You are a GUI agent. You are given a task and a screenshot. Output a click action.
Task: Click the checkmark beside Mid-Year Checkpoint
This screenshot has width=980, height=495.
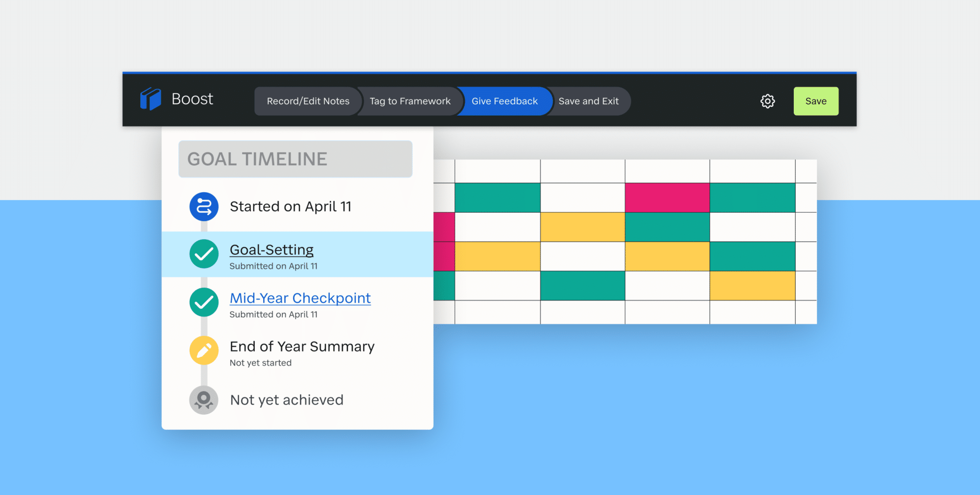[203, 302]
